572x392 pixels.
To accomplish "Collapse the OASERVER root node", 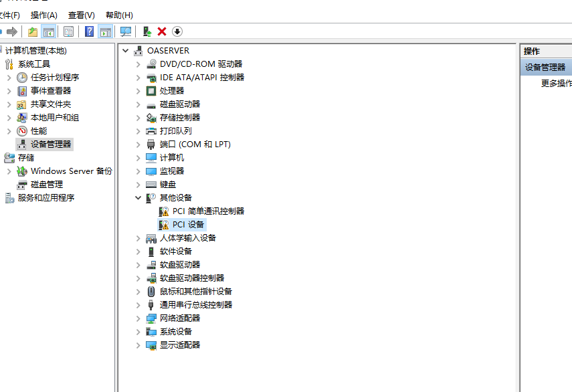I will coord(126,51).
